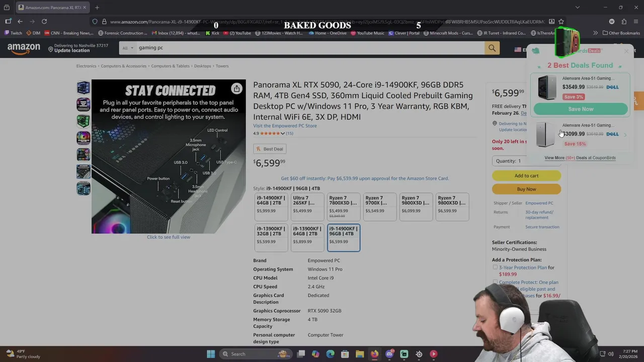Open the Other Bookmarks folder
The width and height of the screenshot is (644, 362).
621,33
